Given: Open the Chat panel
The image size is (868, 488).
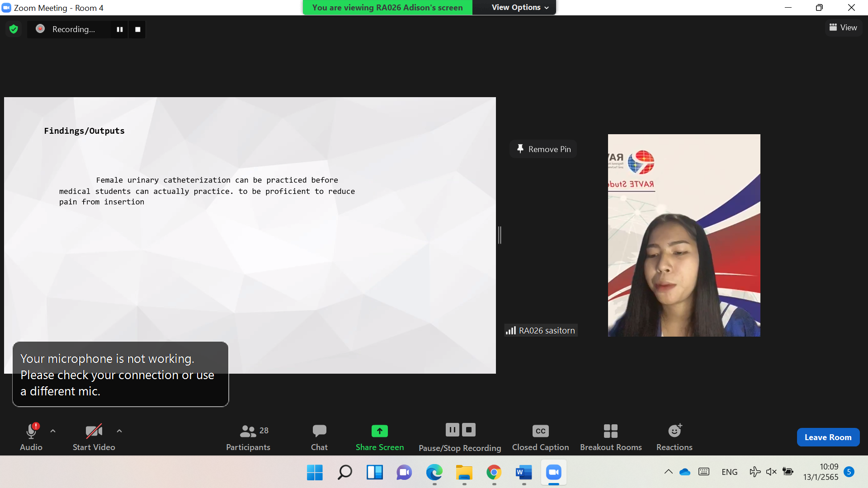Looking at the screenshot, I should click(319, 437).
